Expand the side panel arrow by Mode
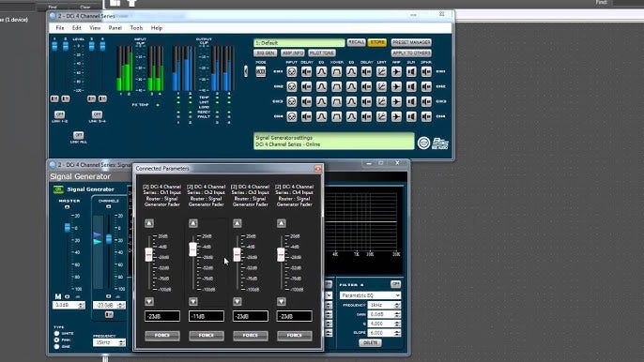644x362 pixels. [x=246, y=71]
